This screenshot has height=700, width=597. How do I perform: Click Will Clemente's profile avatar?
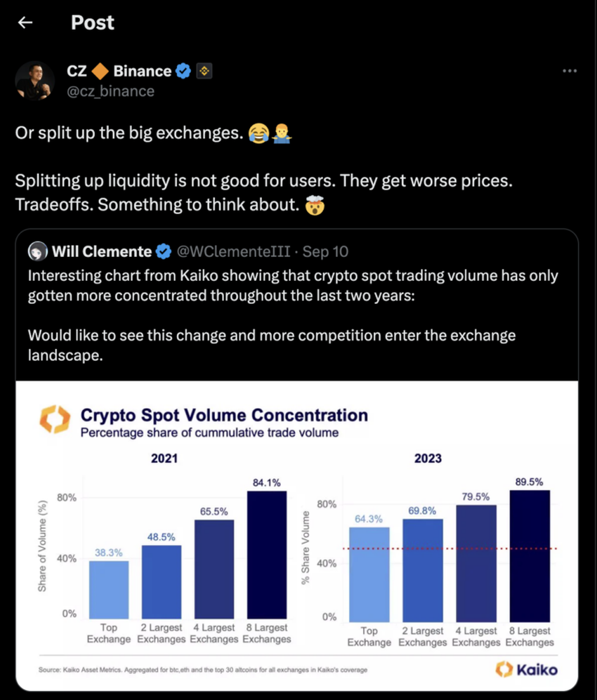tap(37, 251)
